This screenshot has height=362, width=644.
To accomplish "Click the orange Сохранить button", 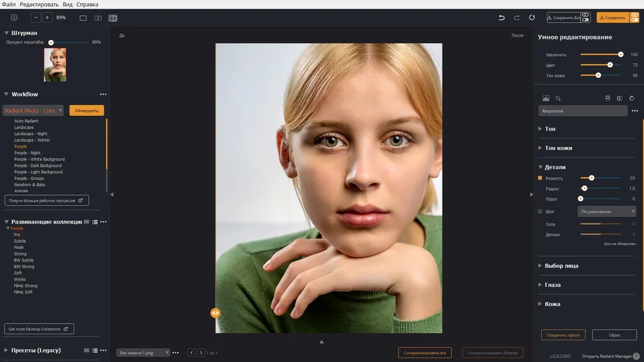I will click(613, 17).
